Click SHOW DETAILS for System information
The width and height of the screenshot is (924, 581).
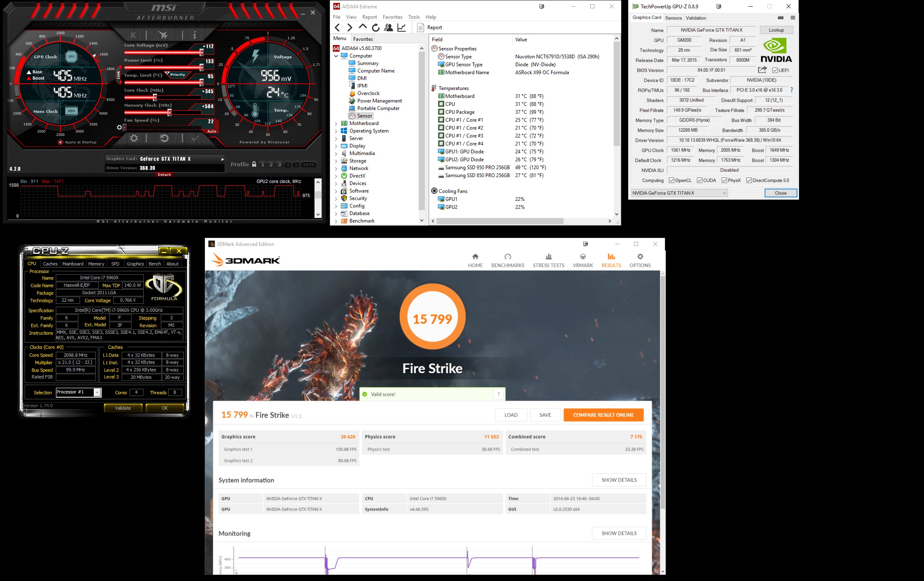[619, 480]
